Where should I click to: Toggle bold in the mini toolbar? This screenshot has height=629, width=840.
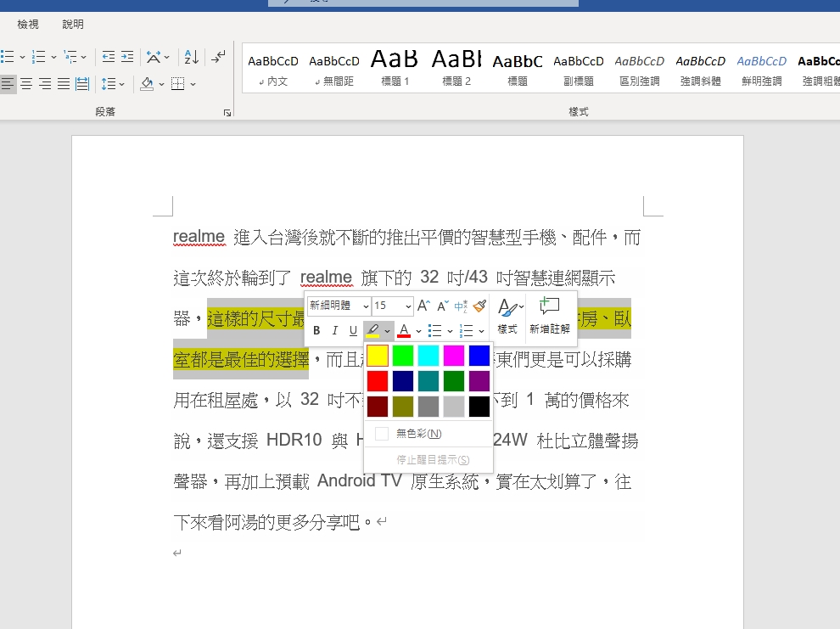pos(316,330)
